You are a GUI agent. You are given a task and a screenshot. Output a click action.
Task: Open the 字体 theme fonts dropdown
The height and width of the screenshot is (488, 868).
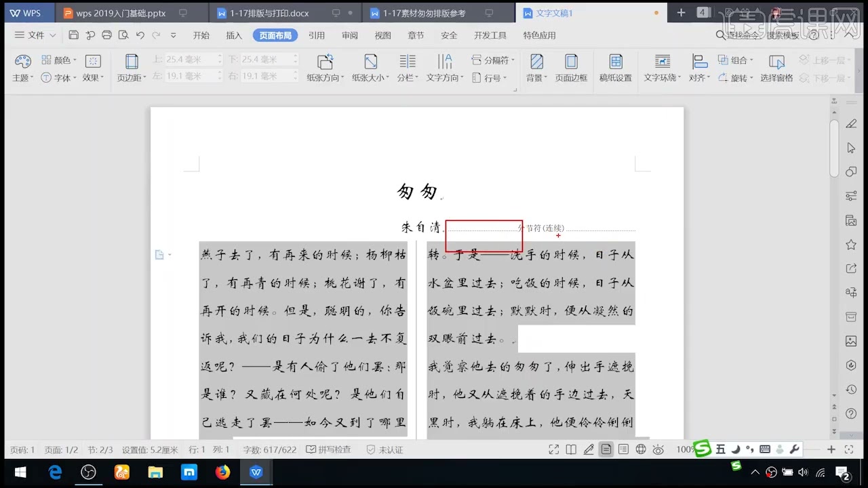[59, 78]
